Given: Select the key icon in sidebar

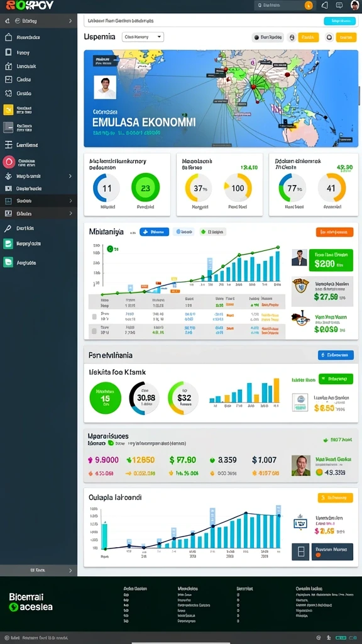Looking at the screenshot, I should [8, 228].
